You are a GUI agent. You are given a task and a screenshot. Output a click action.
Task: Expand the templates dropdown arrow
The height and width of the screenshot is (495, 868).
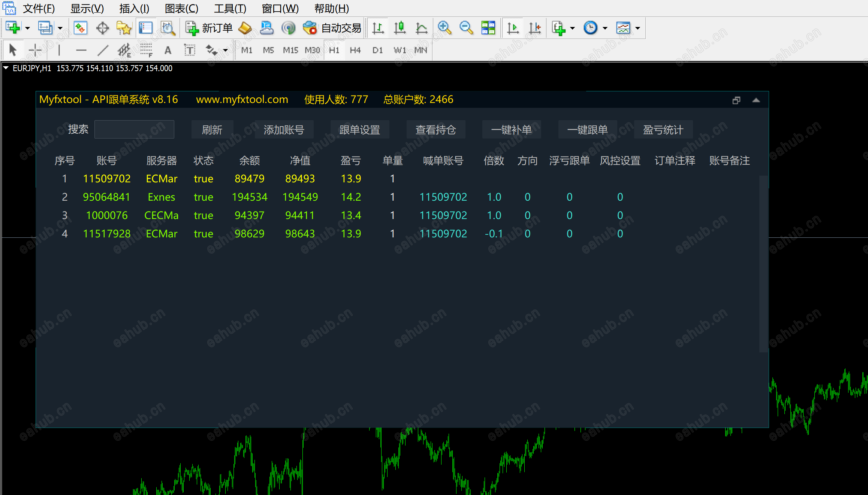click(638, 28)
